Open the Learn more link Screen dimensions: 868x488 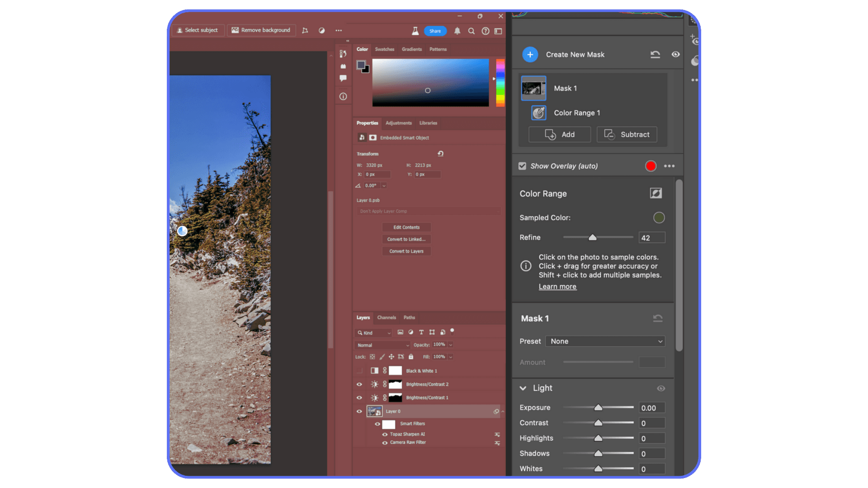click(x=557, y=286)
